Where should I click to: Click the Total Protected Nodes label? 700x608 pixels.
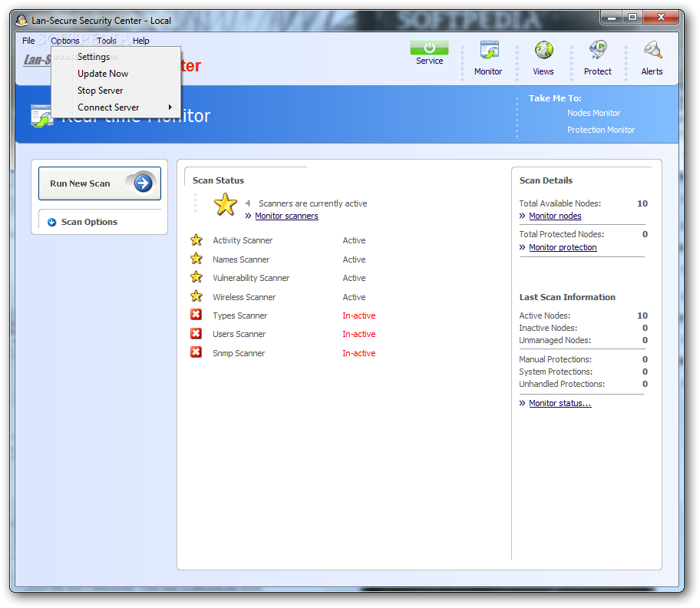click(561, 234)
